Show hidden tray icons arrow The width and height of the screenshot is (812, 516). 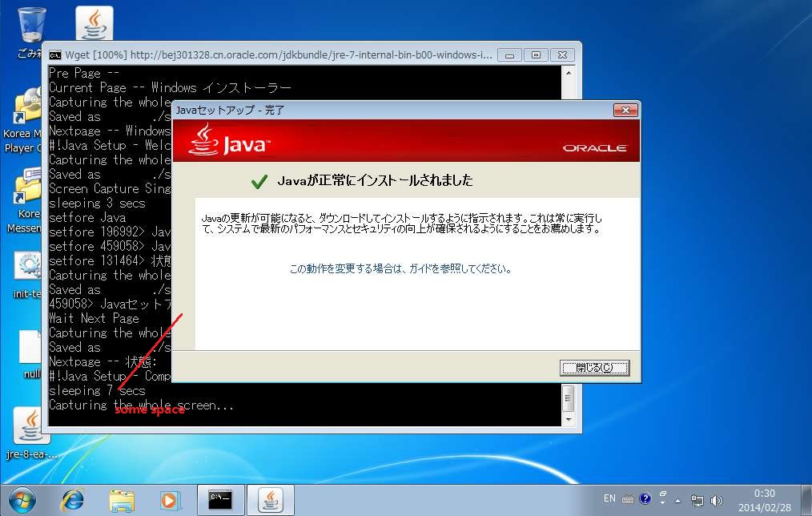[x=678, y=501]
